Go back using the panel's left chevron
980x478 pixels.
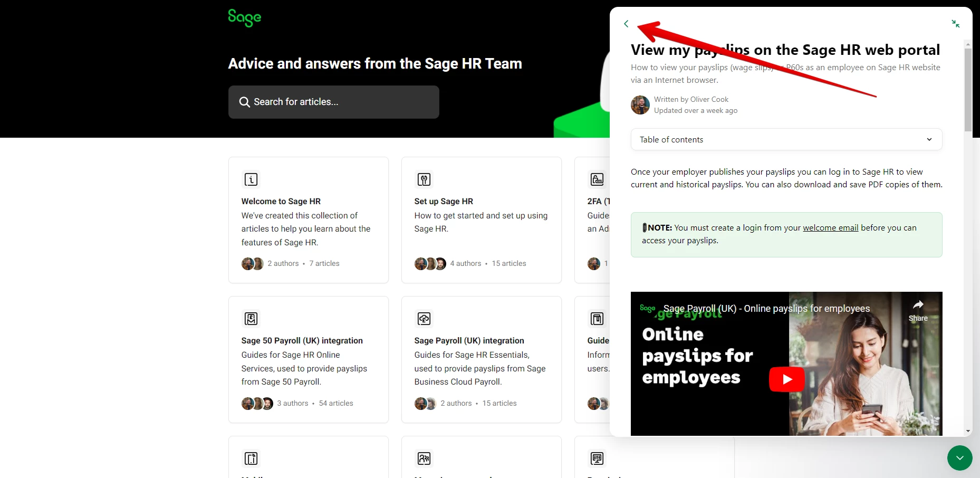click(x=626, y=24)
